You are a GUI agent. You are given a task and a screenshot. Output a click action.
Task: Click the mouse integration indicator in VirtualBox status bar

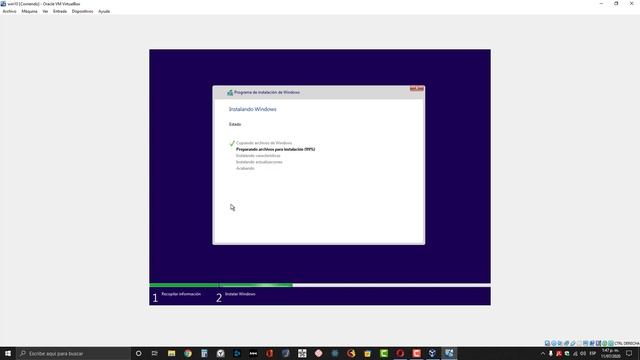[604, 343]
